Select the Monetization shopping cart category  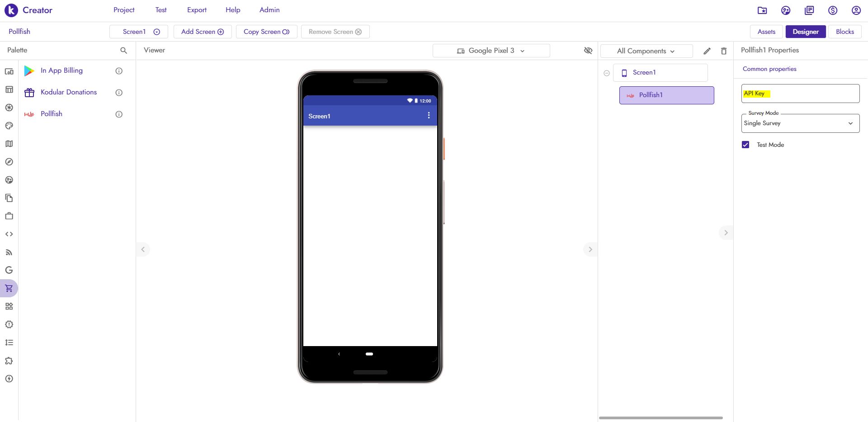click(9, 288)
